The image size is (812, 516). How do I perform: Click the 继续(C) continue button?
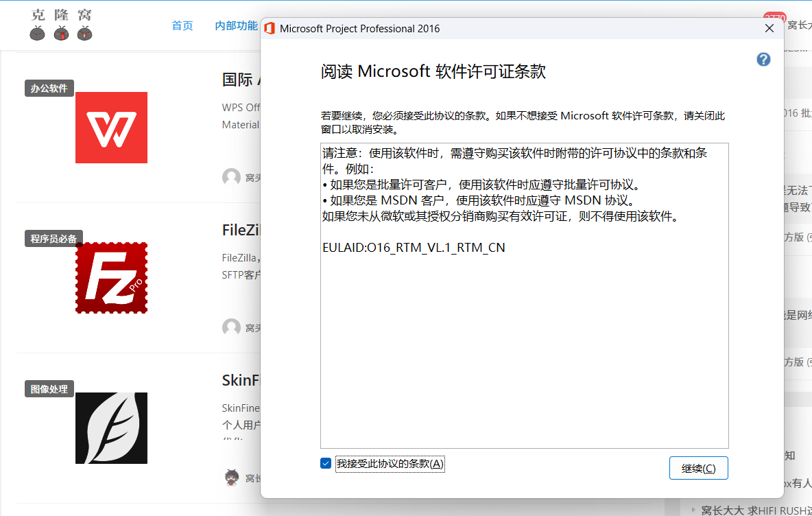click(698, 468)
